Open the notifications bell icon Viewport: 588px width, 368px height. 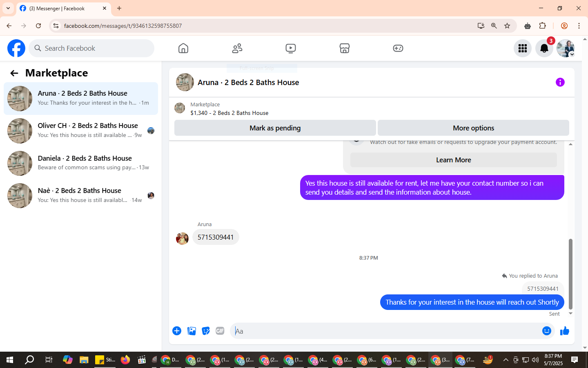pos(544,48)
